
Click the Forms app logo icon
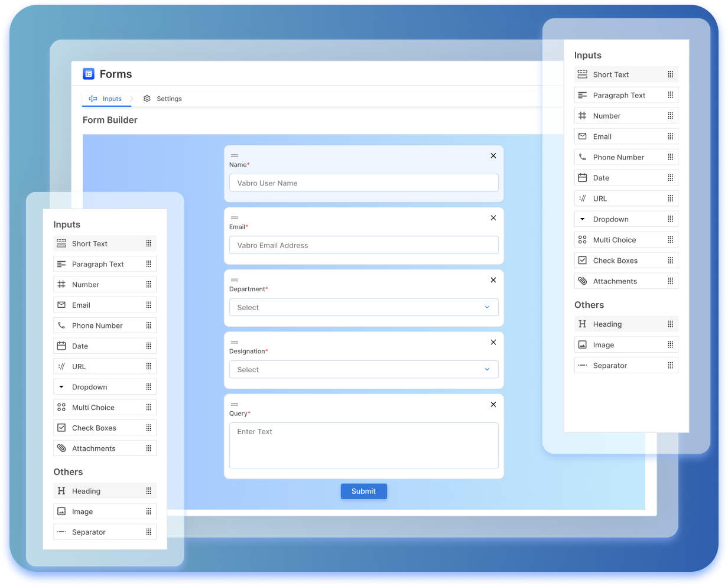tap(89, 74)
